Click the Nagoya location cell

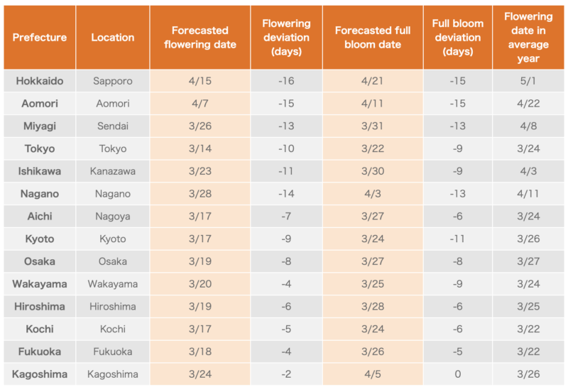pyautogui.click(x=113, y=217)
